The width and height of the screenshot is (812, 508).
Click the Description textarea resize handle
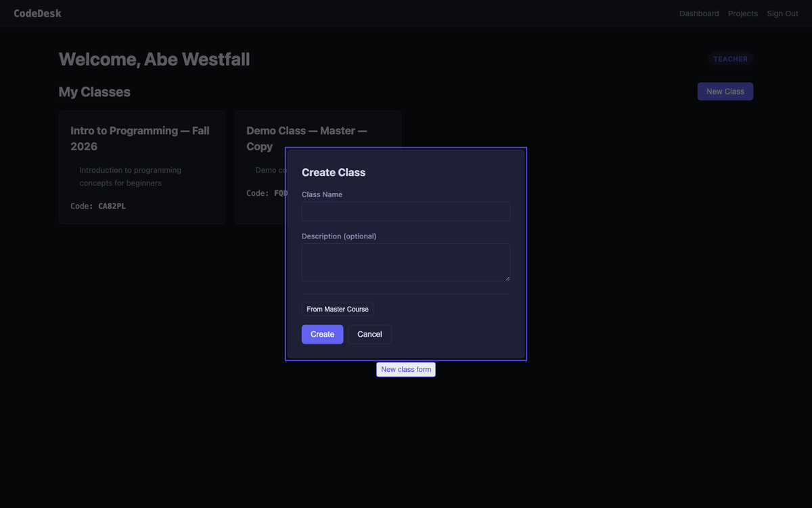pos(507,278)
